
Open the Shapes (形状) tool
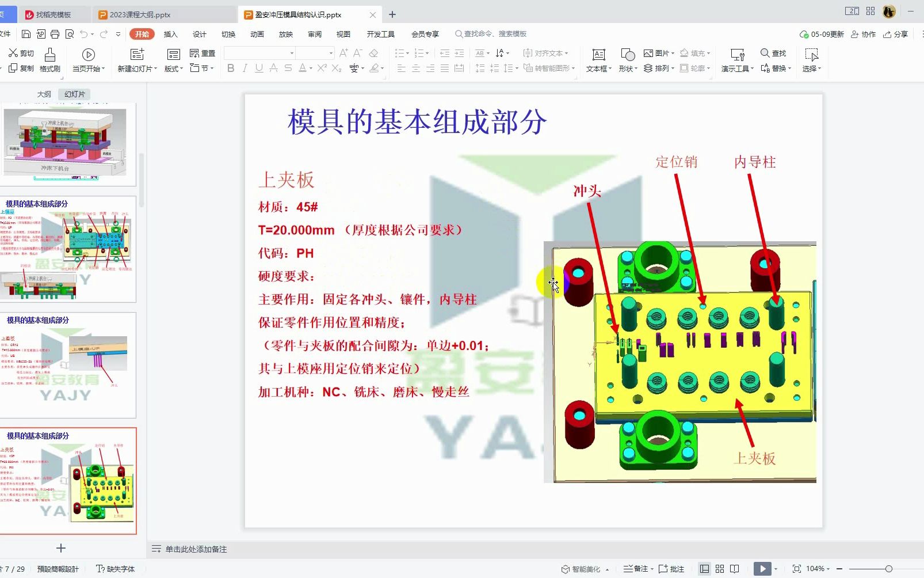pyautogui.click(x=627, y=60)
